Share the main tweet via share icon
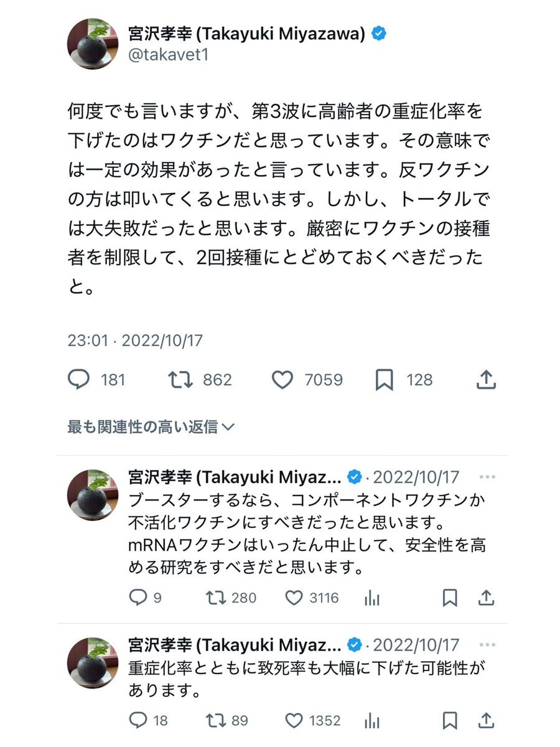This screenshot has height=747, width=560. tap(486, 379)
